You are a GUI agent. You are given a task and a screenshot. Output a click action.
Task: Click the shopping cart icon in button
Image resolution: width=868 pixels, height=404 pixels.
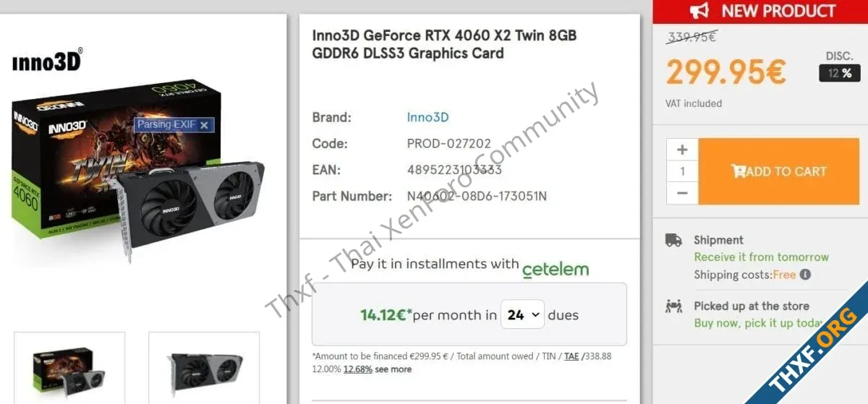tap(739, 171)
